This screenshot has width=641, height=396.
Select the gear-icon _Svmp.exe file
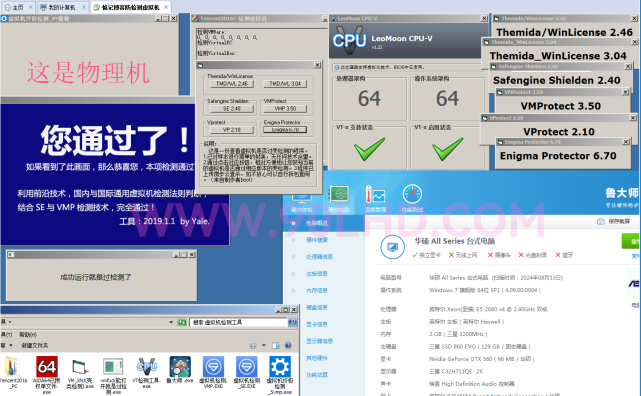280,367
